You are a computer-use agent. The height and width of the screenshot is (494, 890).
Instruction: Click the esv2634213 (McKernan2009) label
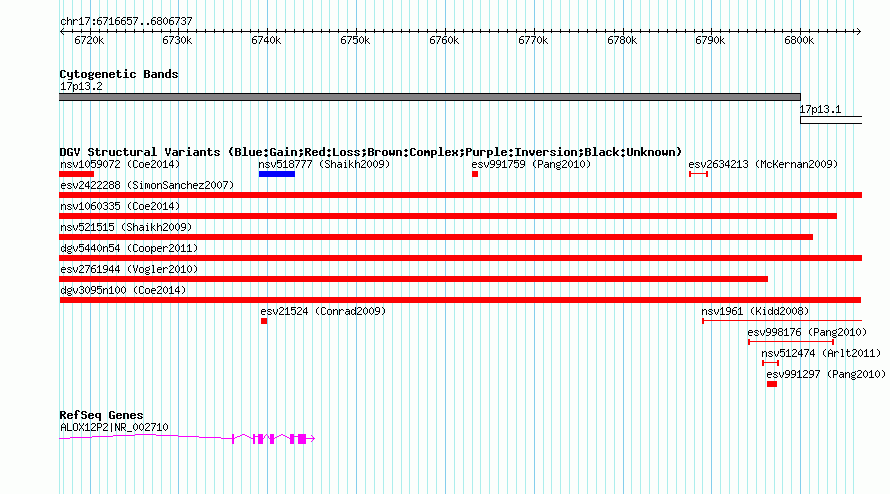tap(763, 164)
